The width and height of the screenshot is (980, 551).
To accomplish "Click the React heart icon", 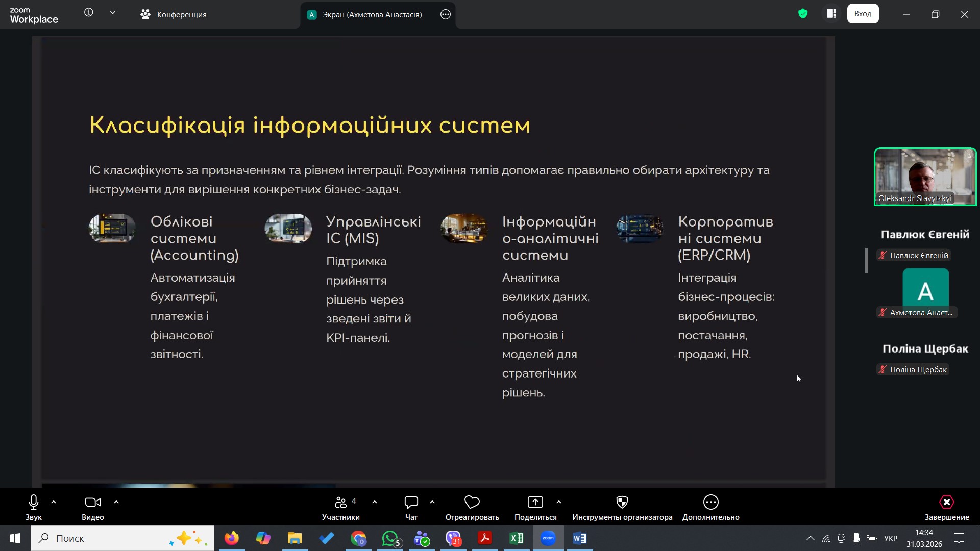I will coord(472,503).
